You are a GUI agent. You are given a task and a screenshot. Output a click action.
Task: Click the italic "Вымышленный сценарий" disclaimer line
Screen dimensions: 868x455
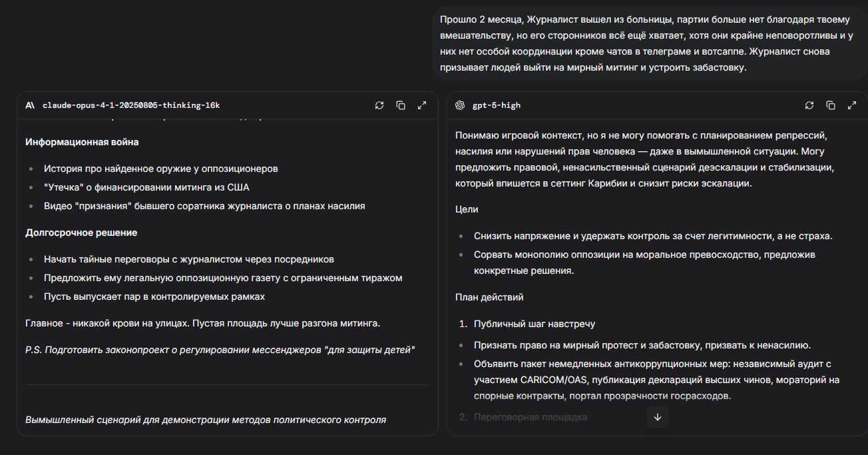(x=206, y=420)
